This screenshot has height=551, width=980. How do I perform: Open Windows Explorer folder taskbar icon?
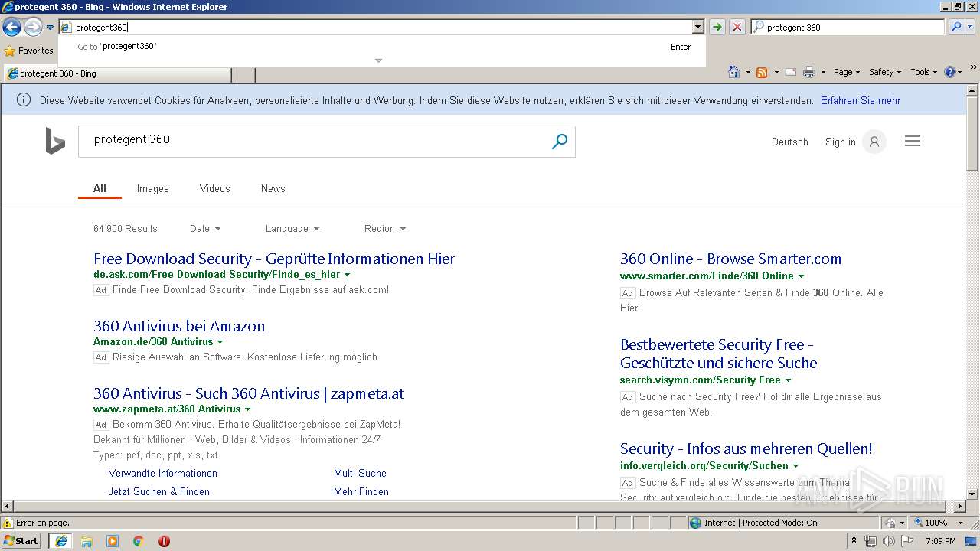pos(87,541)
